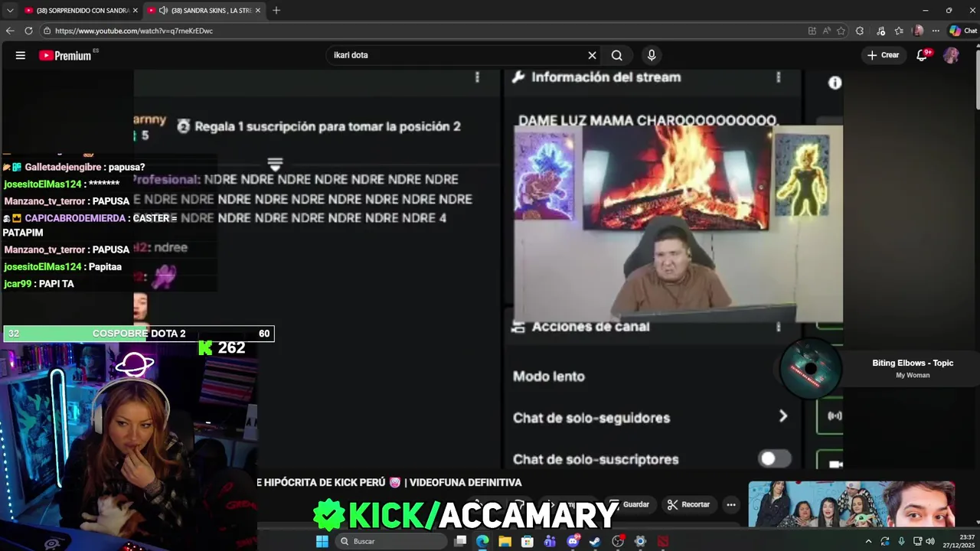This screenshot has height=551, width=980.
Task: Open Copilot Chat sidebar
Action: (x=963, y=31)
